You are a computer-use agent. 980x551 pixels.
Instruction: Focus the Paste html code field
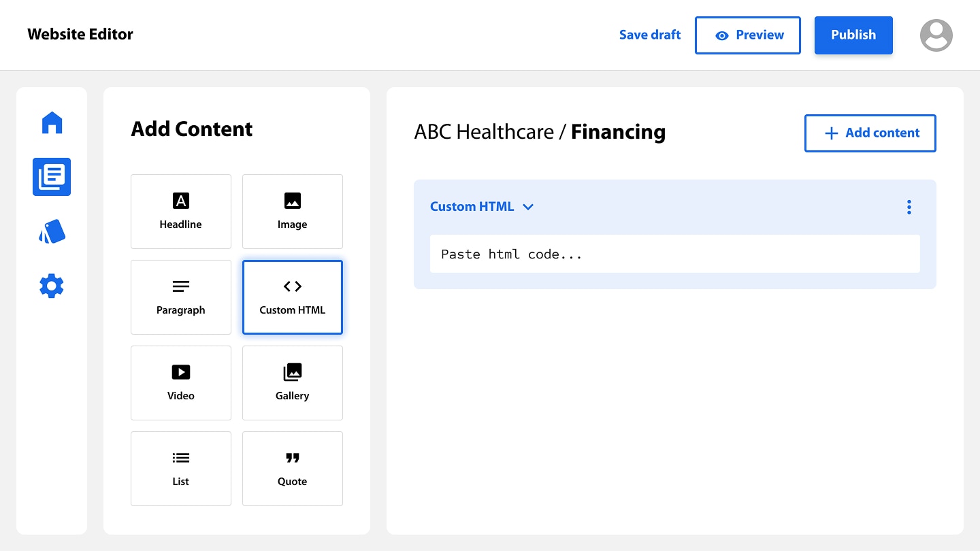[x=674, y=254]
